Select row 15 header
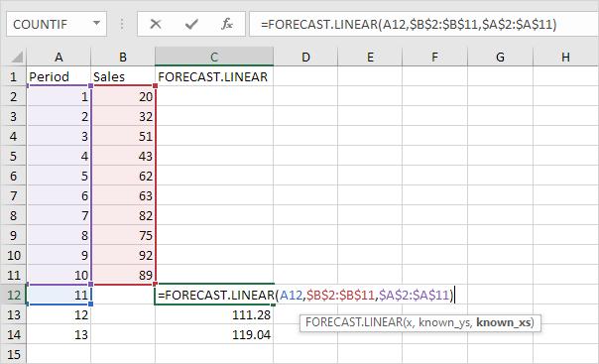The image size is (599, 364). coord(13,354)
